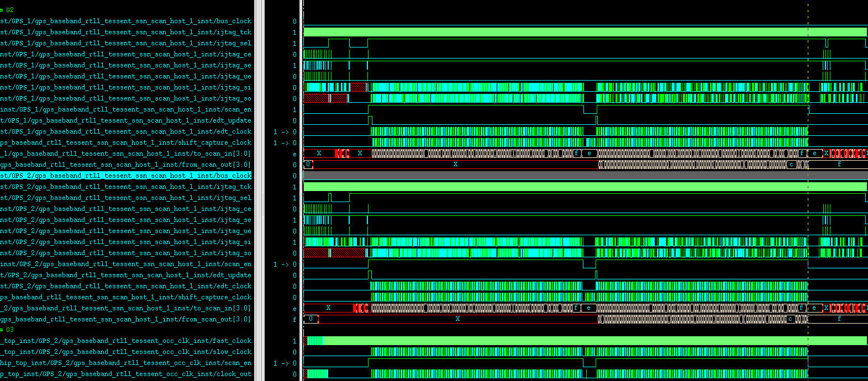Select GPS_1 to_scan_in[3:0] bus signal
The height and width of the screenshot is (381, 868).
coord(126,154)
